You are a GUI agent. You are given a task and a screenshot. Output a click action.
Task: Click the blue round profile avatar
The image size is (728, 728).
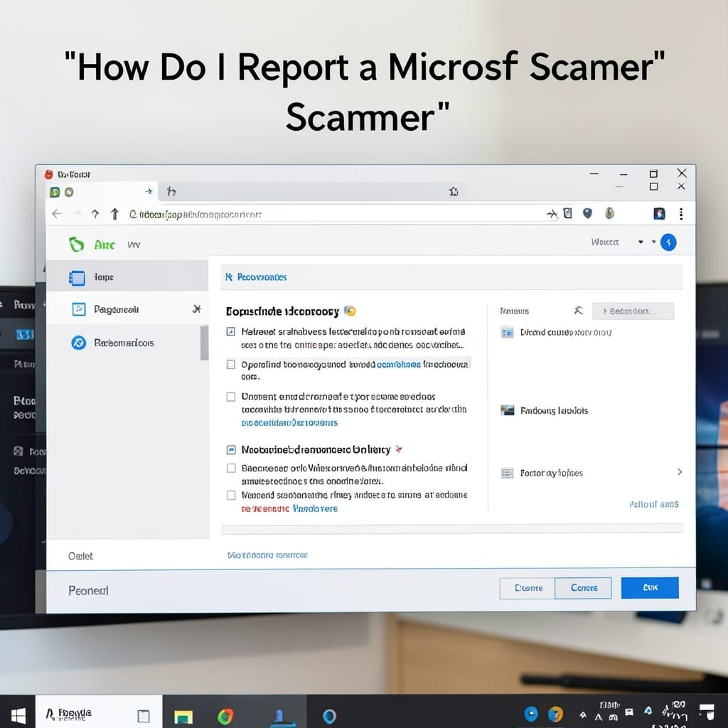pos(668,242)
